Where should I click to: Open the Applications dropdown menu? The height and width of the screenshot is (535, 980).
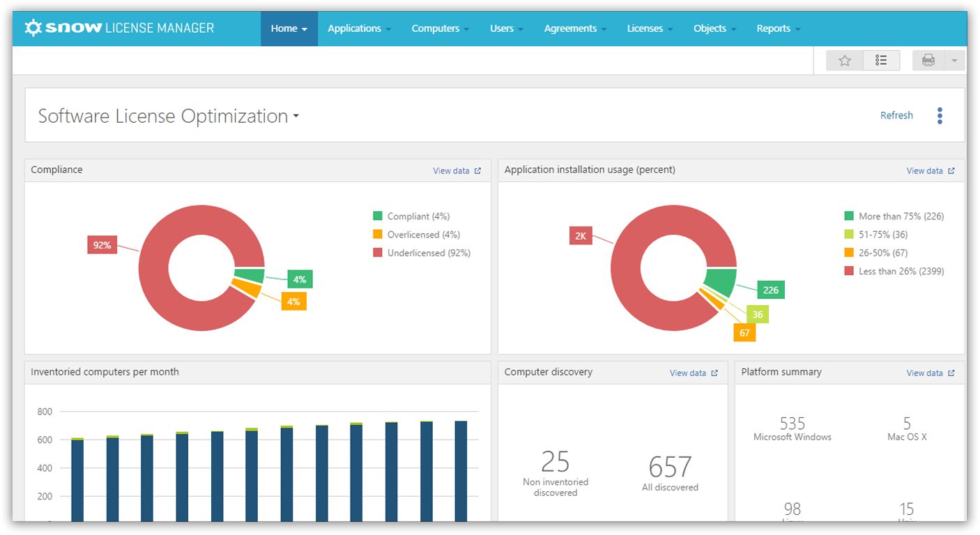[359, 29]
